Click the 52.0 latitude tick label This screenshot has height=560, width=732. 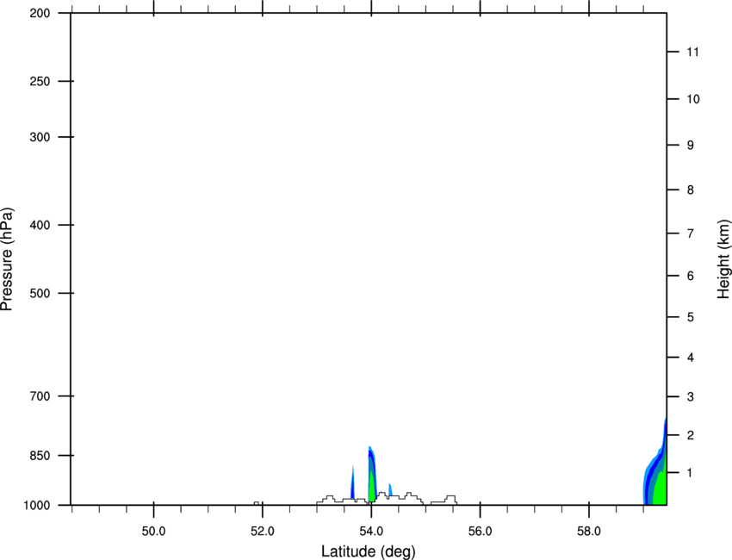[263, 532]
